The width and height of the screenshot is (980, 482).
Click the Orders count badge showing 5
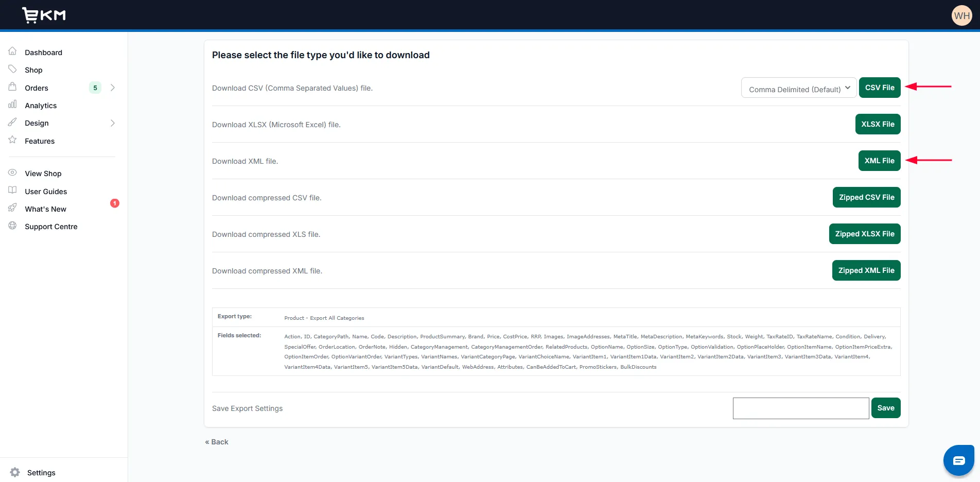(95, 88)
